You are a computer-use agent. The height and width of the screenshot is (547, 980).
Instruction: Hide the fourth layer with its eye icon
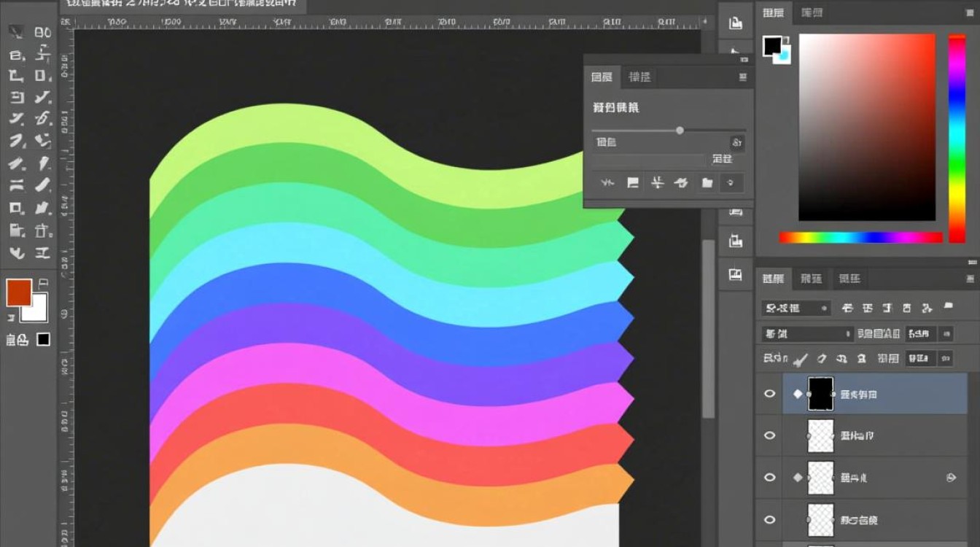(x=769, y=520)
